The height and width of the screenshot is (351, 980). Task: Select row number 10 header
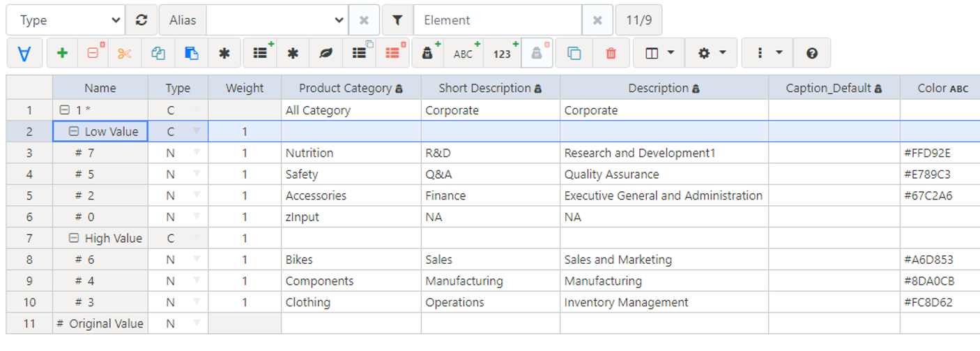[x=29, y=302]
